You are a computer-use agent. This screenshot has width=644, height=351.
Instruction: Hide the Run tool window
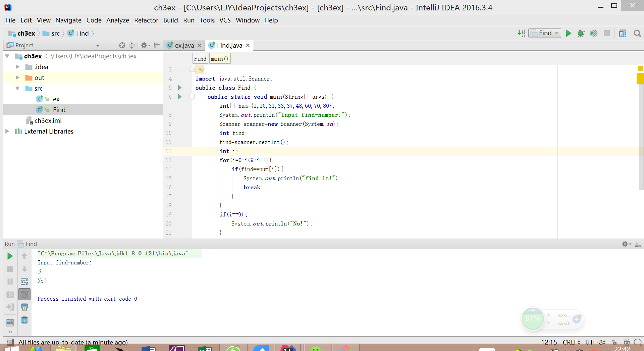click(x=638, y=244)
